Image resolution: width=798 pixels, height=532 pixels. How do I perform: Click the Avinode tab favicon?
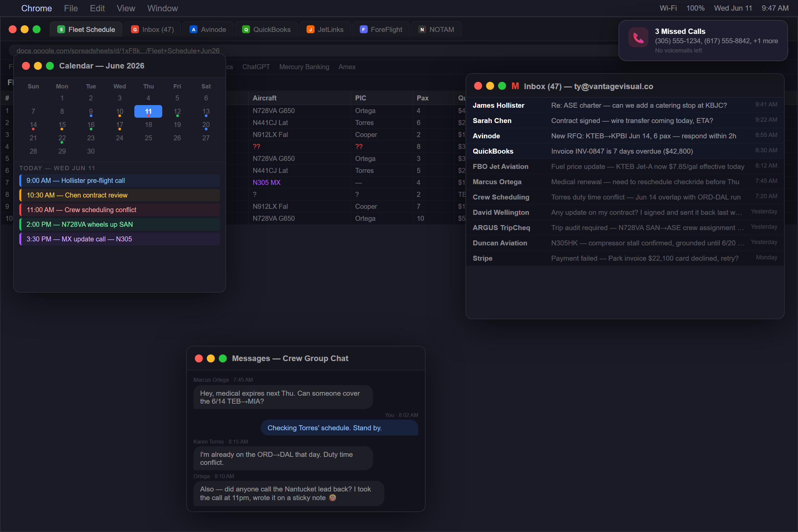point(194,30)
